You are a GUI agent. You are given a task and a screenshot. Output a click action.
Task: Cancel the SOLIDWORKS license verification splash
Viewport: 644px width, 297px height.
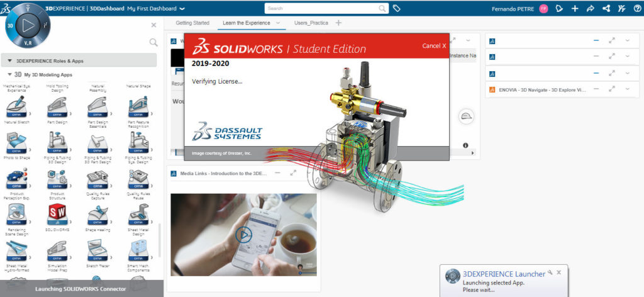coord(434,45)
